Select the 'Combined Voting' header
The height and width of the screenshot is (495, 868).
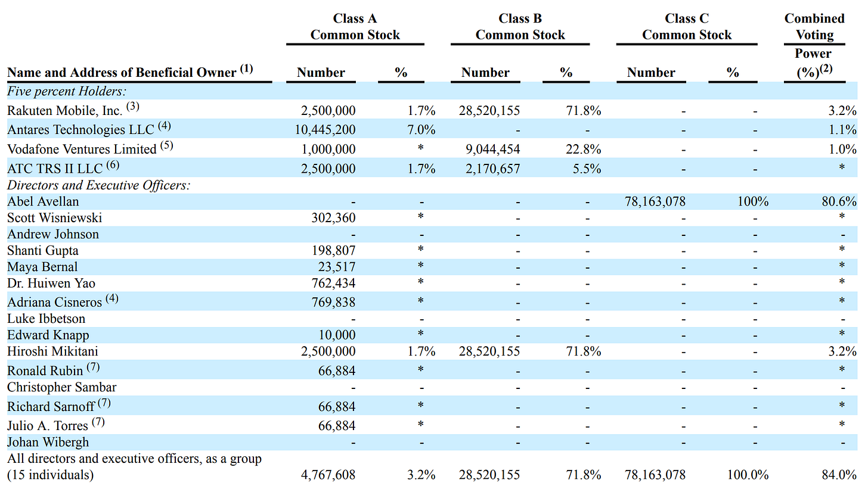coord(814,27)
